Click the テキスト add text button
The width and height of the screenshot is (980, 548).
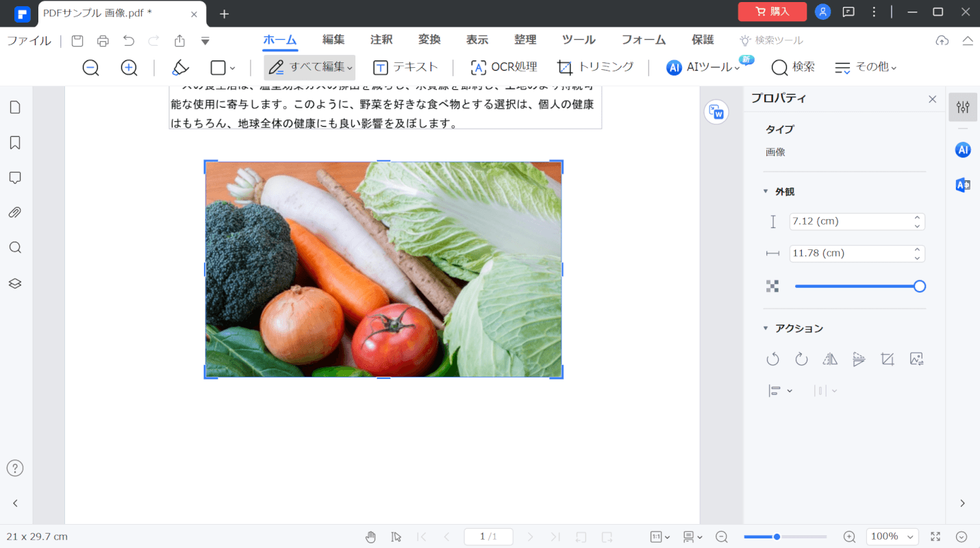405,67
